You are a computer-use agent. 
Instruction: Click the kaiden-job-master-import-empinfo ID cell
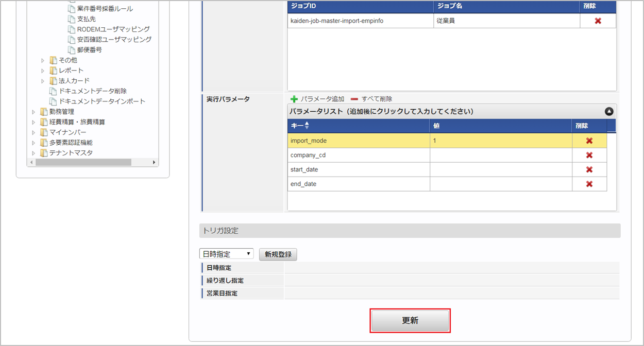pyautogui.click(x=361, y=21)
